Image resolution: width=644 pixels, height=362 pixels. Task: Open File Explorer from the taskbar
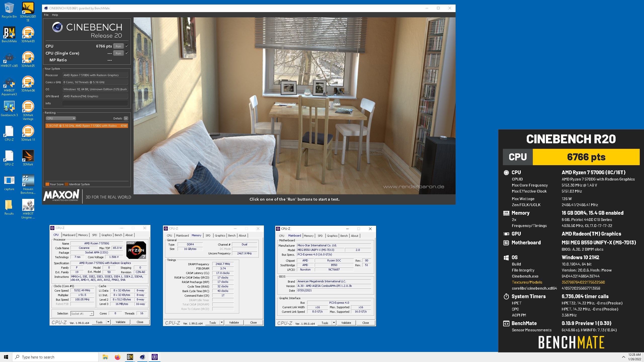pyautogui.click(x=105, y=357)
